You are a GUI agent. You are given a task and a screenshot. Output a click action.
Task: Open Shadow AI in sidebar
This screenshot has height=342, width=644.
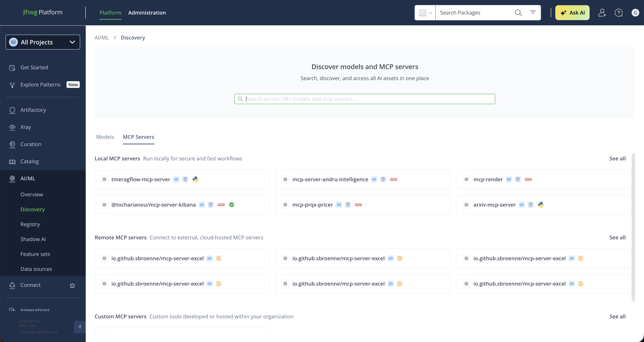(33, 239)
